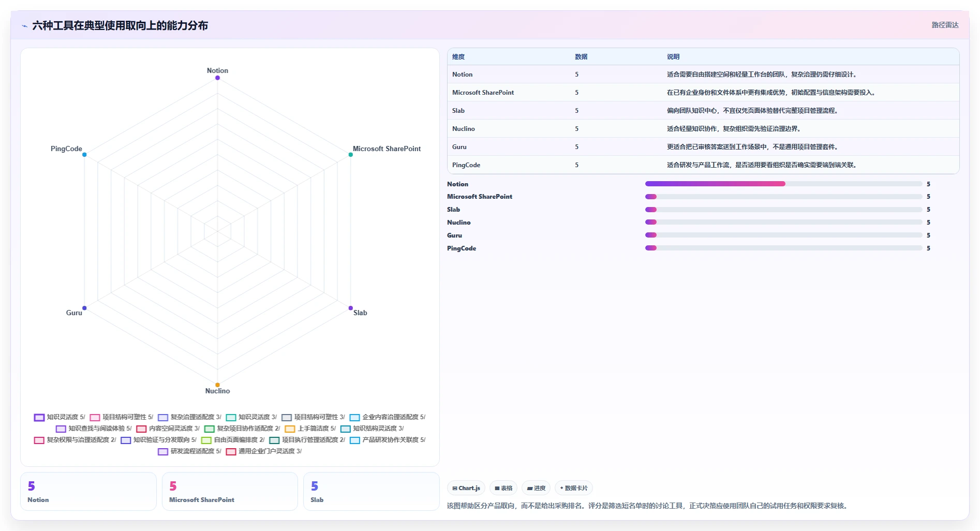This screenshot has width=980, height=531.
Task: Click the Slab data point on the radar
Action: (x=350, y=308)
